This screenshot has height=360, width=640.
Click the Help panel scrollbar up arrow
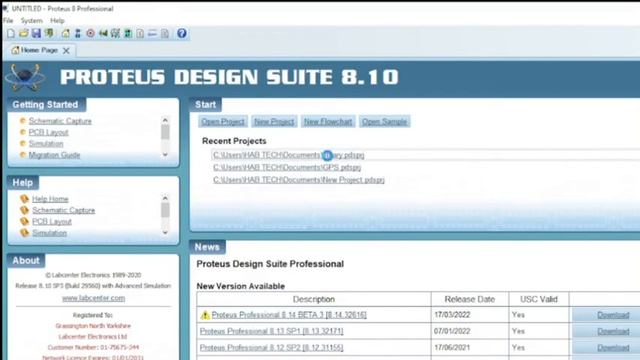[165, 198]
